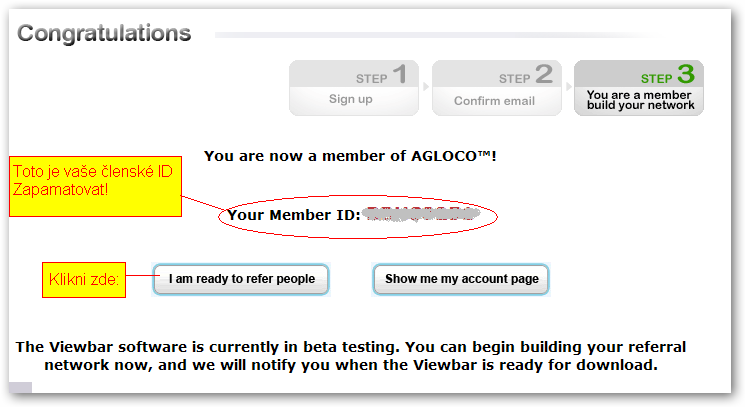Click the gray number 1 in Step 1

400,74
